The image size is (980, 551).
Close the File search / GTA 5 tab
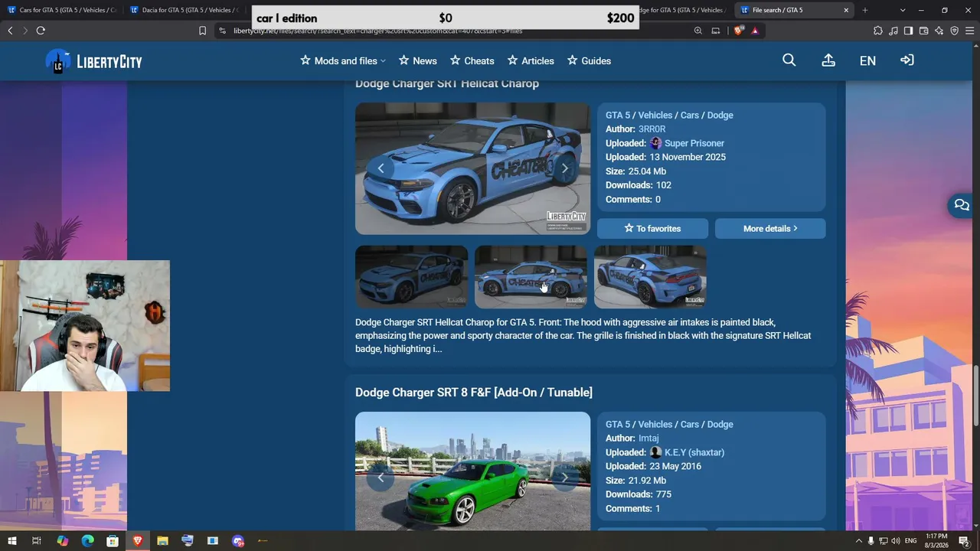(x=846, y=10)
